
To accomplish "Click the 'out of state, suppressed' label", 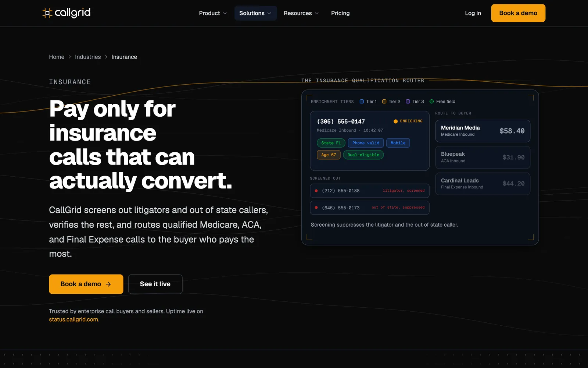I will 398,208.
